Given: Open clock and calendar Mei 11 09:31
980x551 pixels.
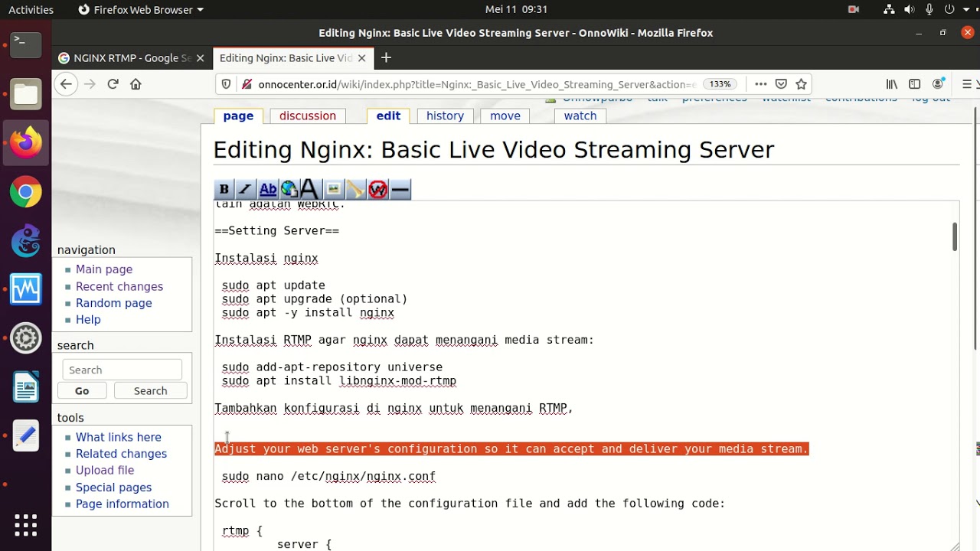Looking at the screenshot, I should pos(516,9).
